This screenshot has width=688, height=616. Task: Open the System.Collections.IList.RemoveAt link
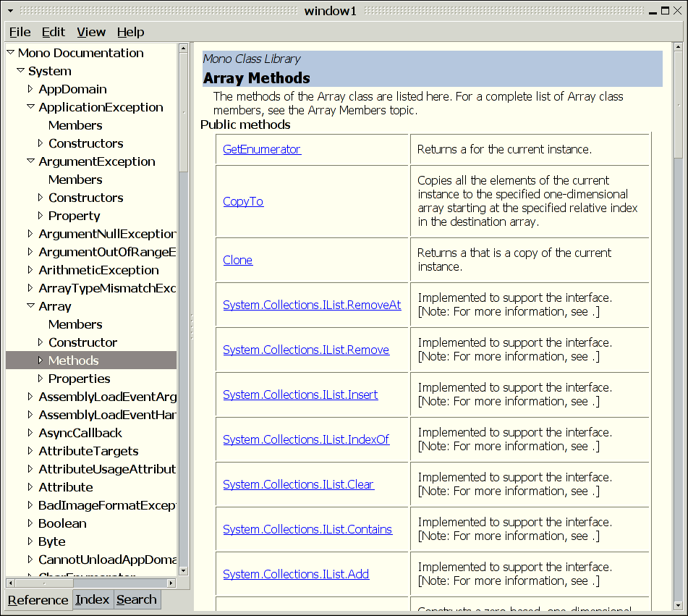[x=312, y=305]
